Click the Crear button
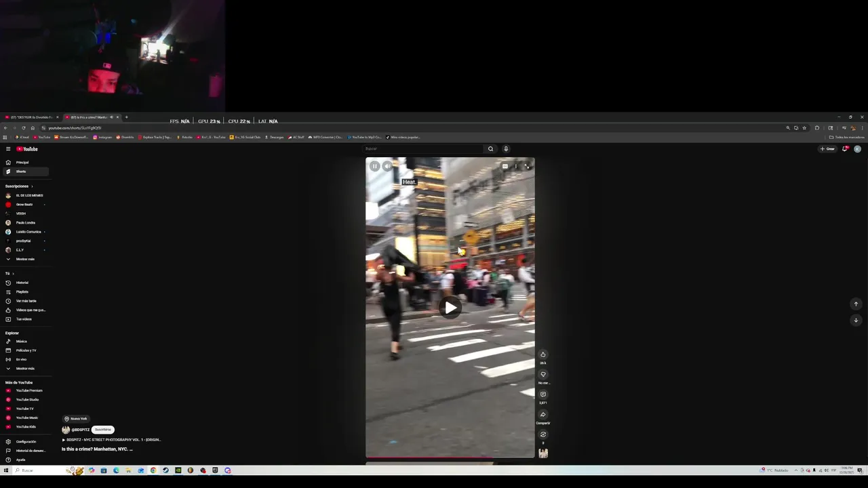 (827, 149)
